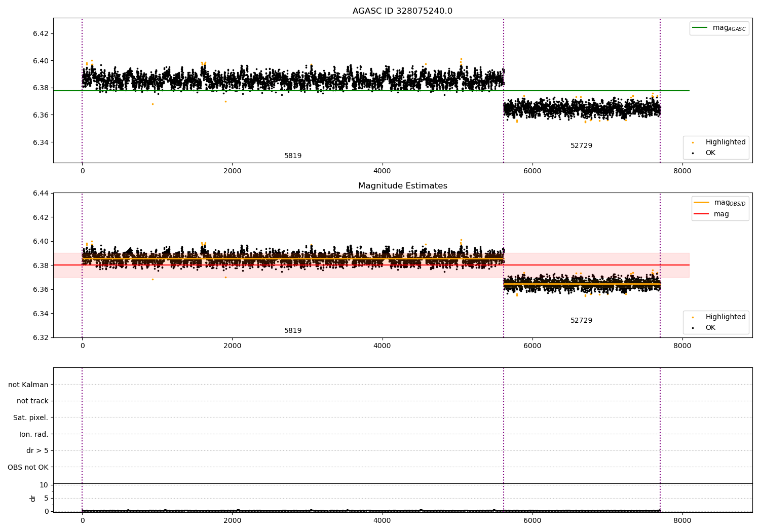Click the '5819' label in Magnitude Estimates plot
760x532 pixels.
pyautogui.click(x=293, y=331)
